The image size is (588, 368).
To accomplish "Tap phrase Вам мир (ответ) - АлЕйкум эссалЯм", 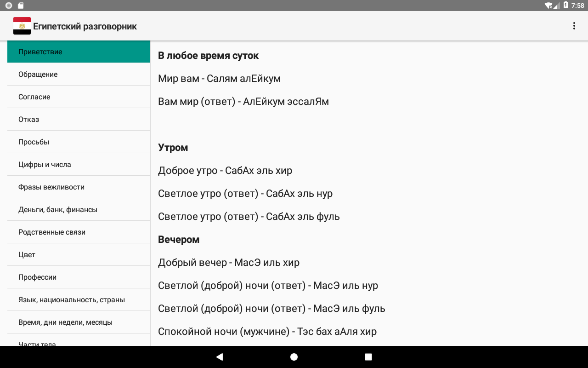I will click(243, 102).
